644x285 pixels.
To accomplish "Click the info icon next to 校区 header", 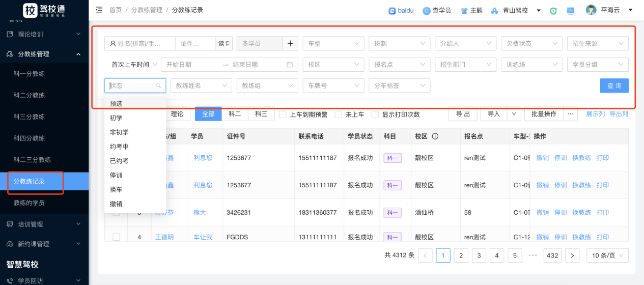I will 435,136.
